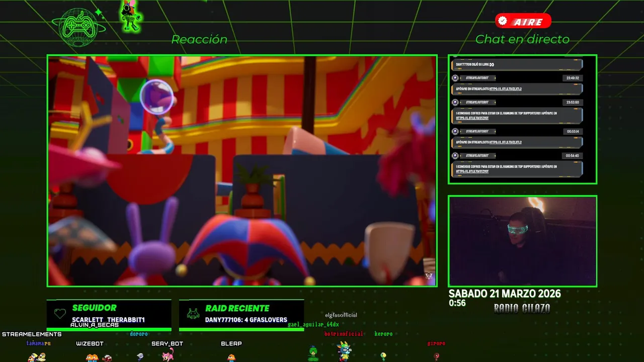This screenshot has width=644, height=362.
Task: Click the gael_aguilar_64dx username
Action: (313, 325)
